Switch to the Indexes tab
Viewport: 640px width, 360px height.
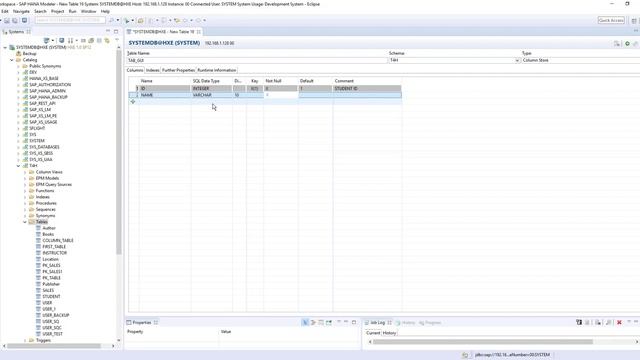pos(153,70)
